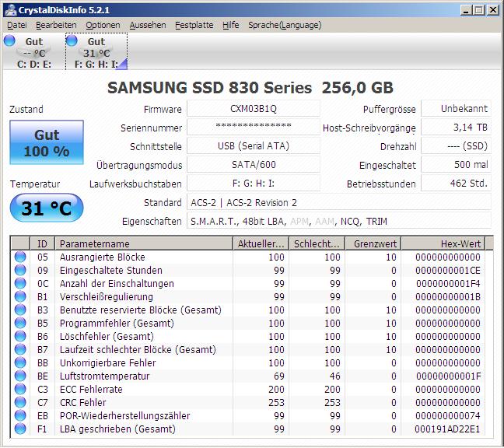Click the status orb for Benutzte reservierte Blöcke

(x=20, y=310)
